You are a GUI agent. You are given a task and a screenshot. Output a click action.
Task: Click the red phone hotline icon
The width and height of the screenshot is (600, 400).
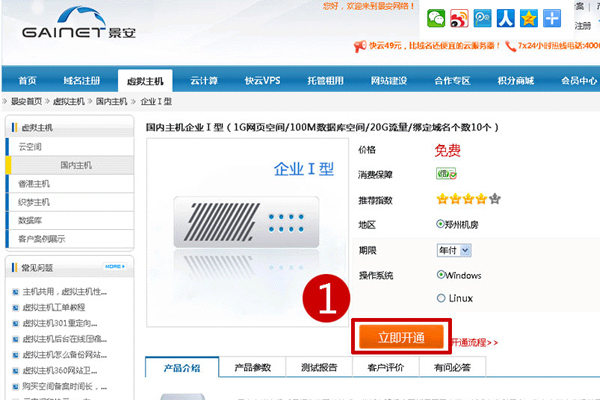(510, 46)
